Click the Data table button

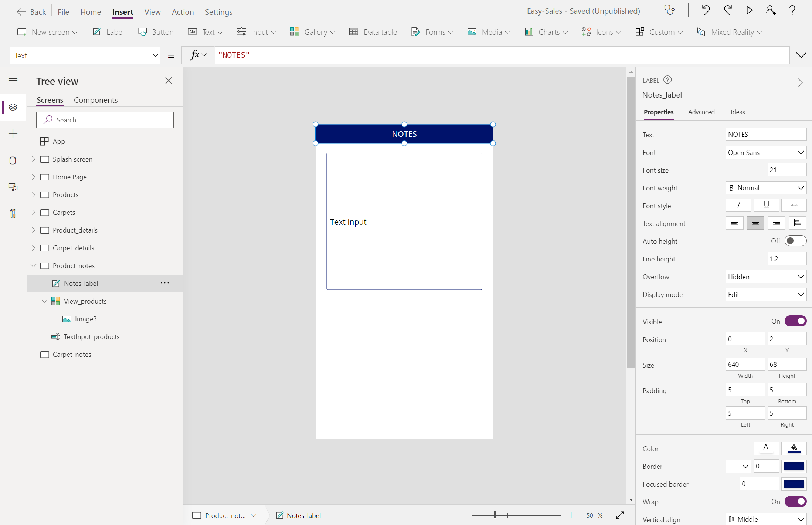point(373,32)
